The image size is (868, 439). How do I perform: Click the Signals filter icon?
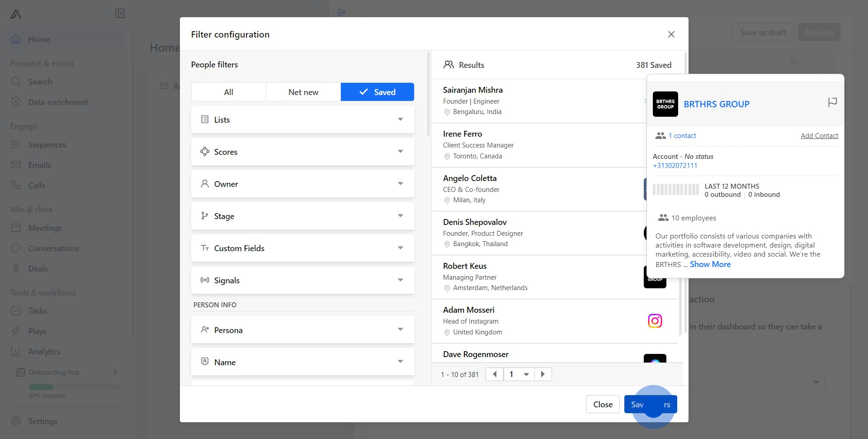205,280
